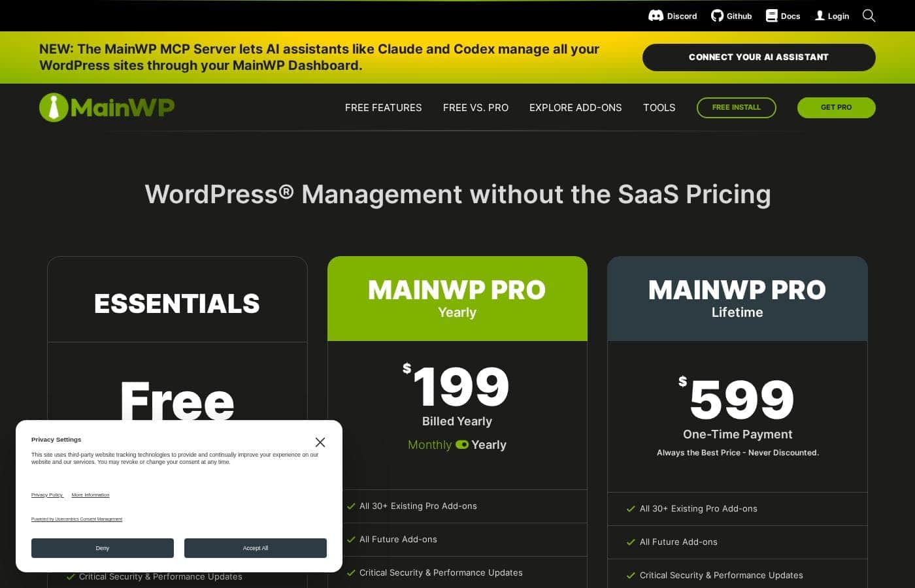The image size is (915, 588).
Task: Click the $199 yearly price
Action: pyautogui.click(x=456, y=386)
